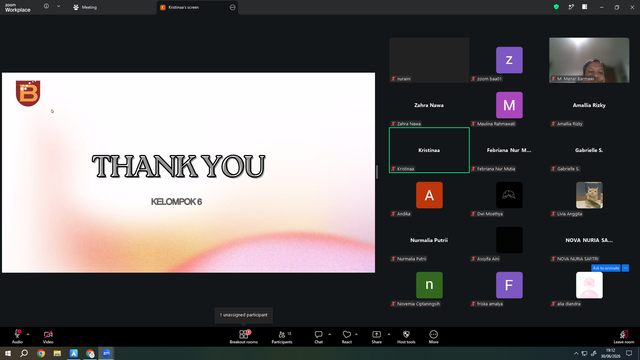Click Zahra Nawa participant name
The width and height of the screenshot is (640, 360).
click(x=429, y=105)
